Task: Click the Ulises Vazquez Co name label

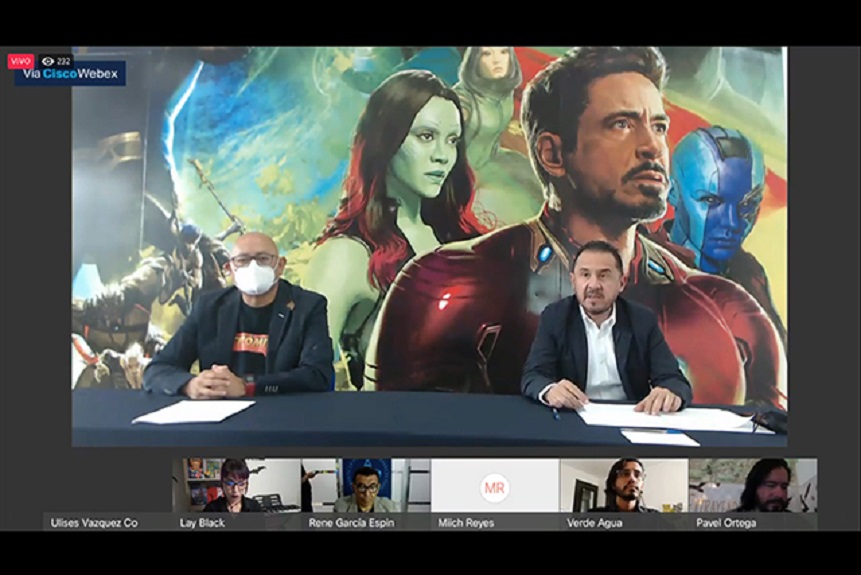Action: (94, 523)
